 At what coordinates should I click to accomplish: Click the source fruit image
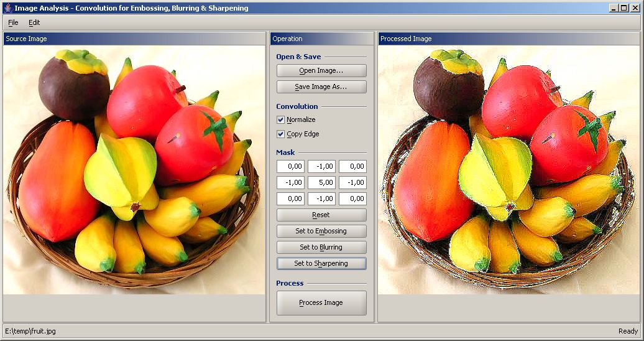pyautogui.click(x=134, y=169)
